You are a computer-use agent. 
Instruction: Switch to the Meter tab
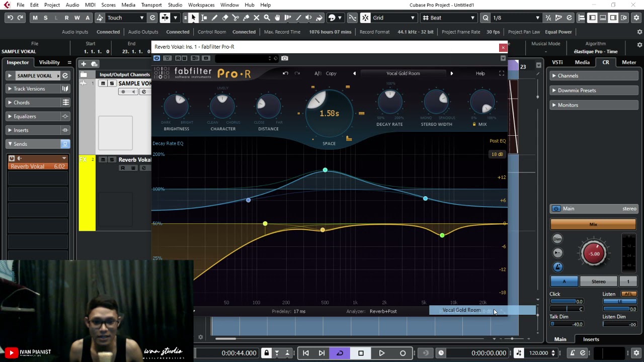[629, 62]
